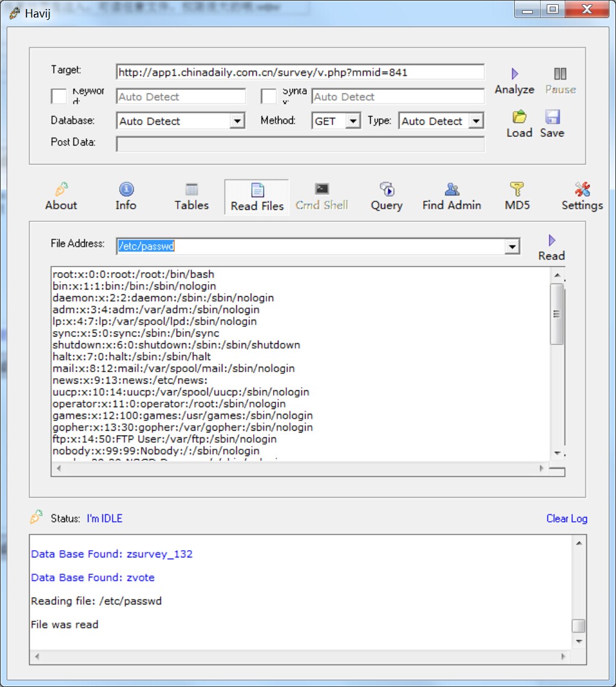Expand the Method GET dropdown

click(353, 121)
